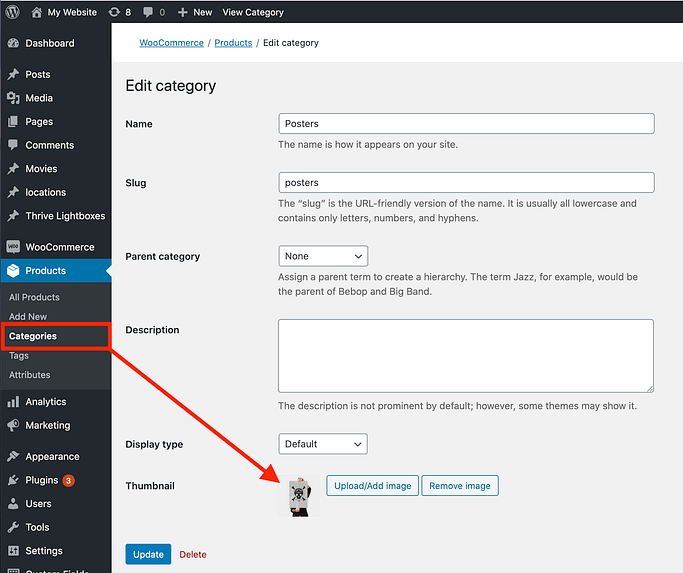This screenshot has height=573, width=683.
Task: Open the WordPress logo menu
Action: click(13, 12)
